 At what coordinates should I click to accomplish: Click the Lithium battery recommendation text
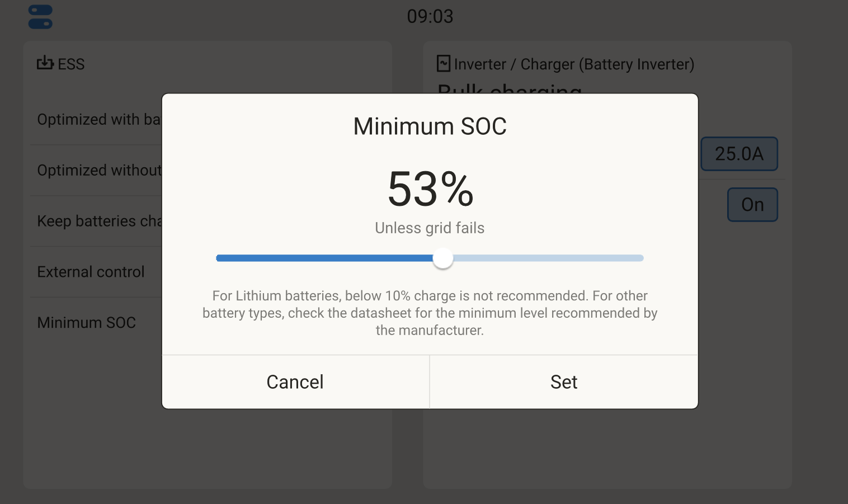coord(430,313)
